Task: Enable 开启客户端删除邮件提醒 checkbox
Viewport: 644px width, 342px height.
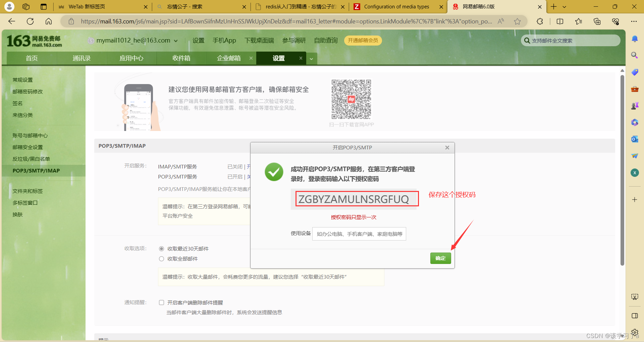Action: pos(161,302)
